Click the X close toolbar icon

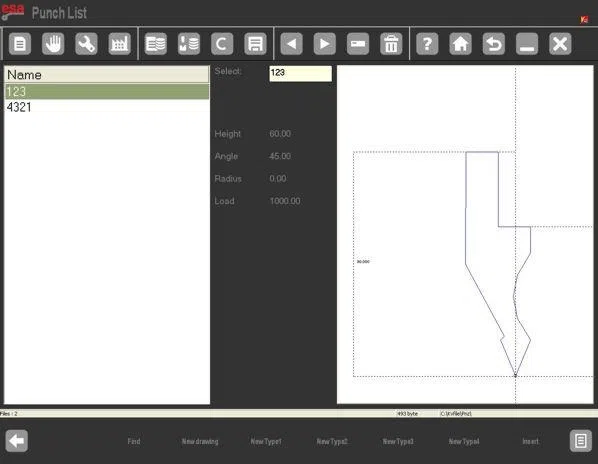[560, 44]
